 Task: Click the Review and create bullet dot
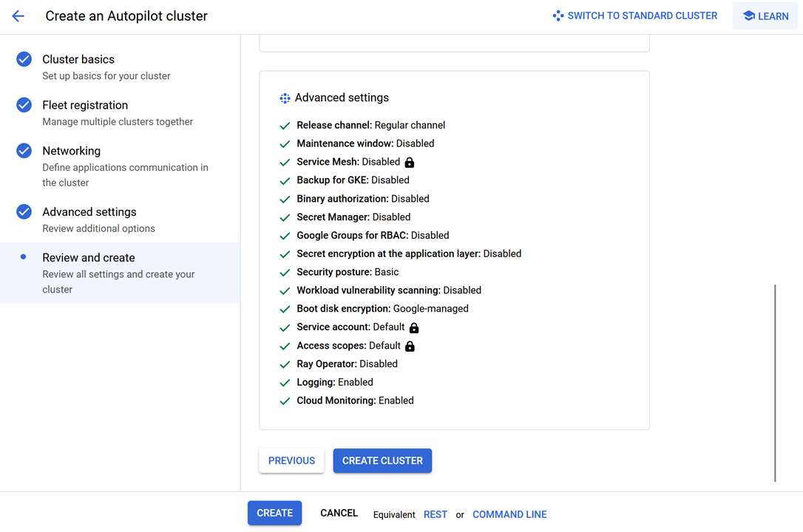(x=23, y=257)
